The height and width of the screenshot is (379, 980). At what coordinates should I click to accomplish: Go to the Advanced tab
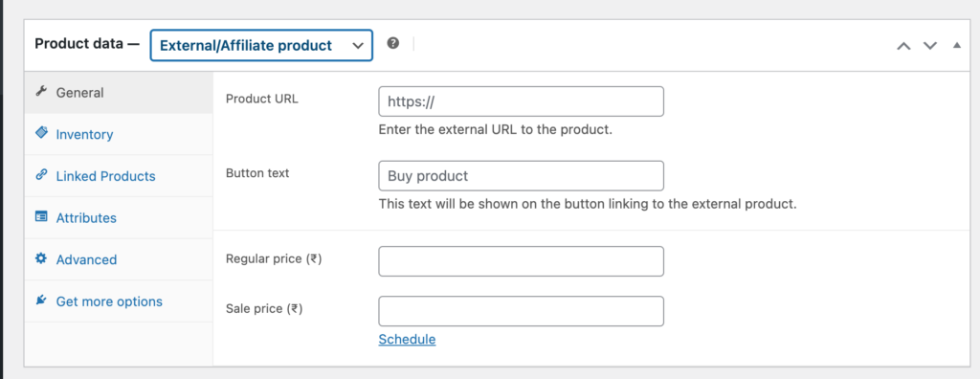click(x=119, y=259)
